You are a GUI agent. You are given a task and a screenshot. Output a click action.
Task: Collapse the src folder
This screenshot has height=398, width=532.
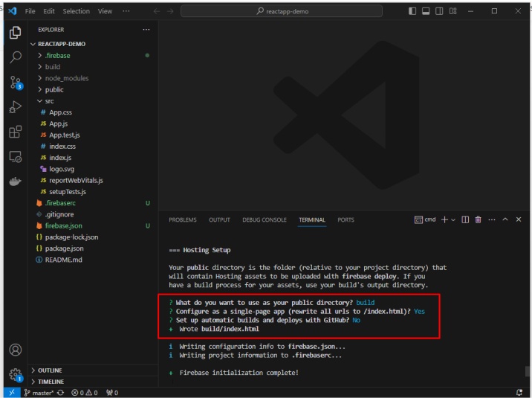click(49, 100)
